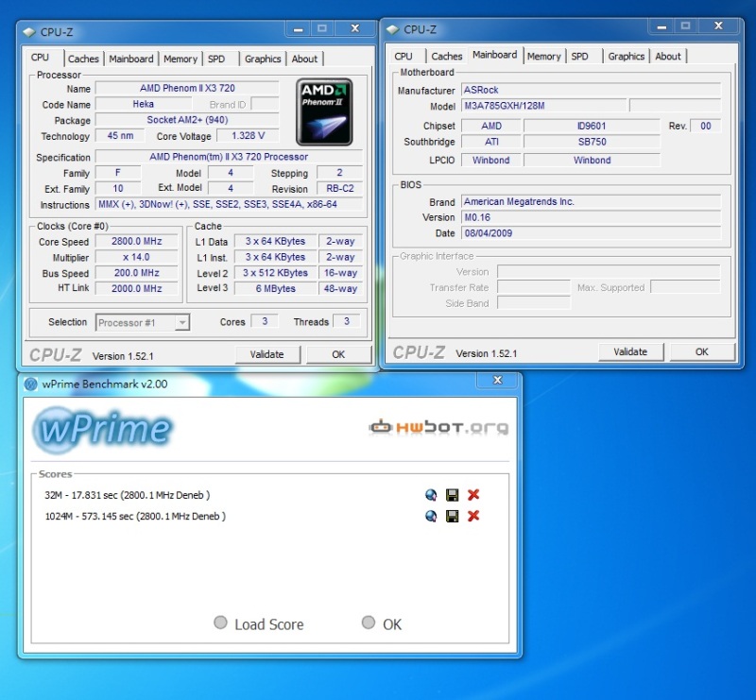Select the Core Voltage value 1.328 V
This screenshot has width=756, height=700.
(x=248, y=136)
